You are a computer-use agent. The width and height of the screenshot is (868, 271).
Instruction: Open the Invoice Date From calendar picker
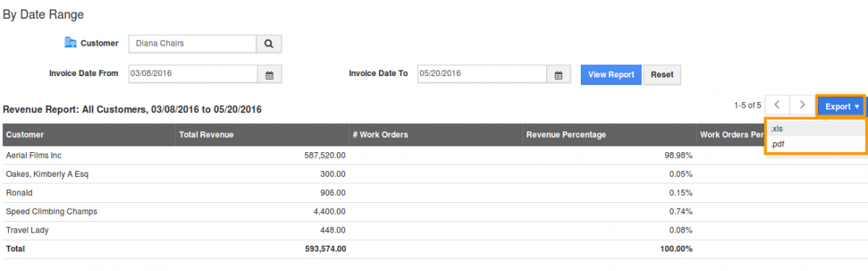tap(269, 74)
